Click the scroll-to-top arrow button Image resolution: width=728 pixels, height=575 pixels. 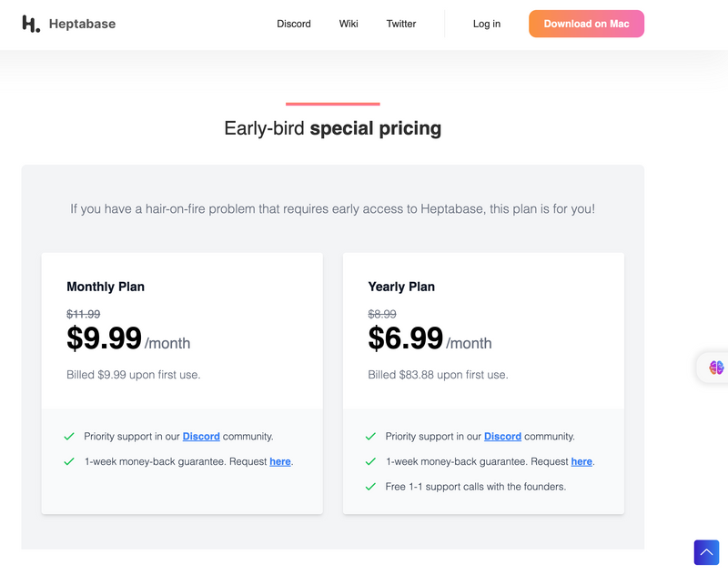706,552
